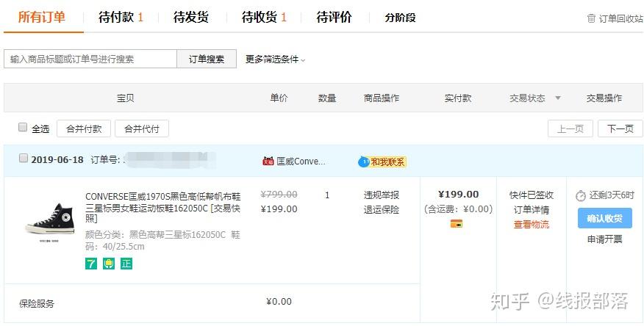This screenshot has width=644, height=326.
Task: Click the 订单回收站 trash bin icon
Action: (591, 18)
